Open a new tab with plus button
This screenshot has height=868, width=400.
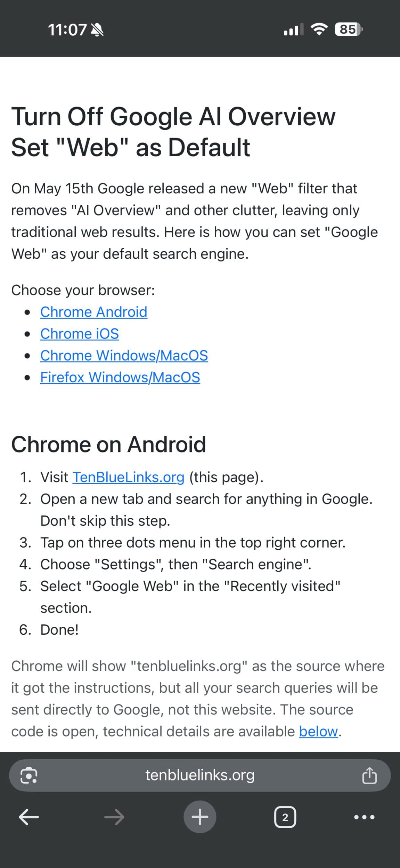pyautogui.click(x=200, y=817)
